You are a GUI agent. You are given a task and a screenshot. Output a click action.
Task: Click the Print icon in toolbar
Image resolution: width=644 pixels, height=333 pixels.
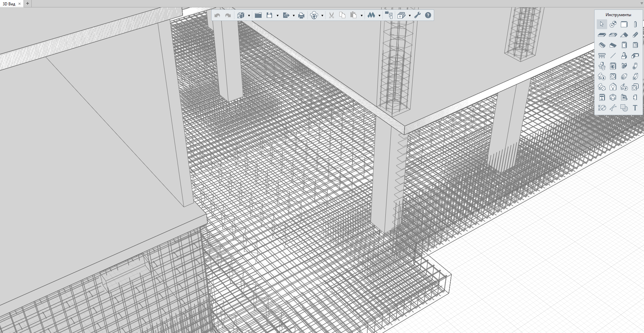pos(301,15)
